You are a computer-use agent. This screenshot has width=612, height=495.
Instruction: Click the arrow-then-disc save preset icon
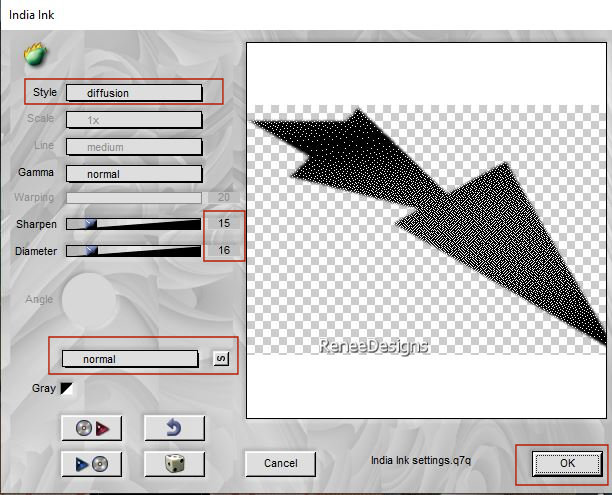point(92,464)
